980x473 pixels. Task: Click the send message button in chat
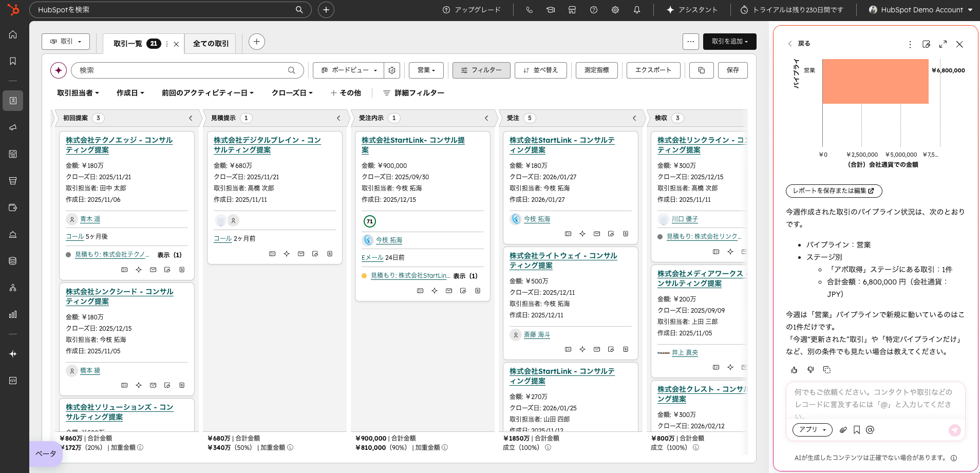954,430
